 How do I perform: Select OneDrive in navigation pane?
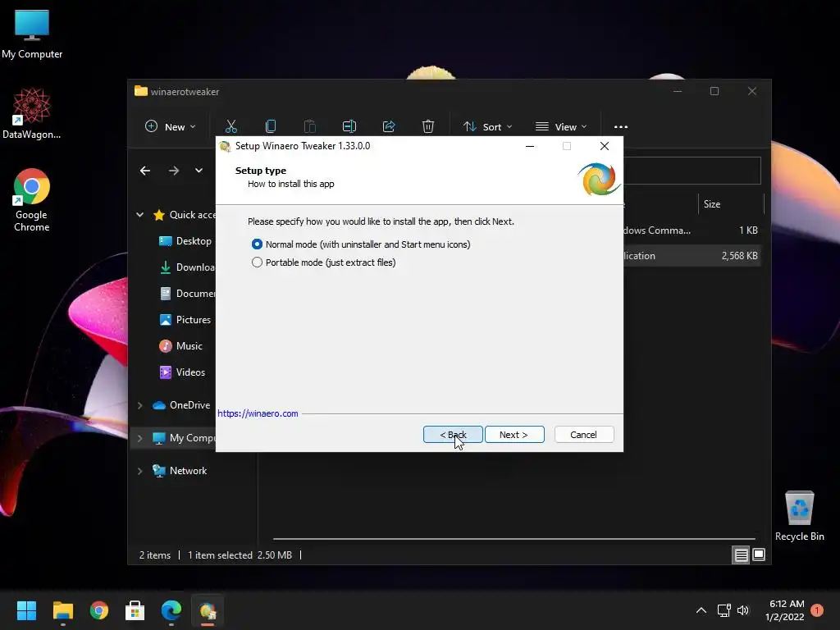click(181, 405)
